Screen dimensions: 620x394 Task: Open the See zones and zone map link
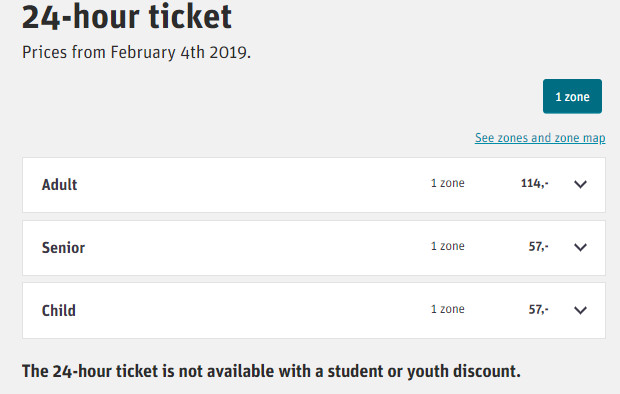(x=540, y=138)
